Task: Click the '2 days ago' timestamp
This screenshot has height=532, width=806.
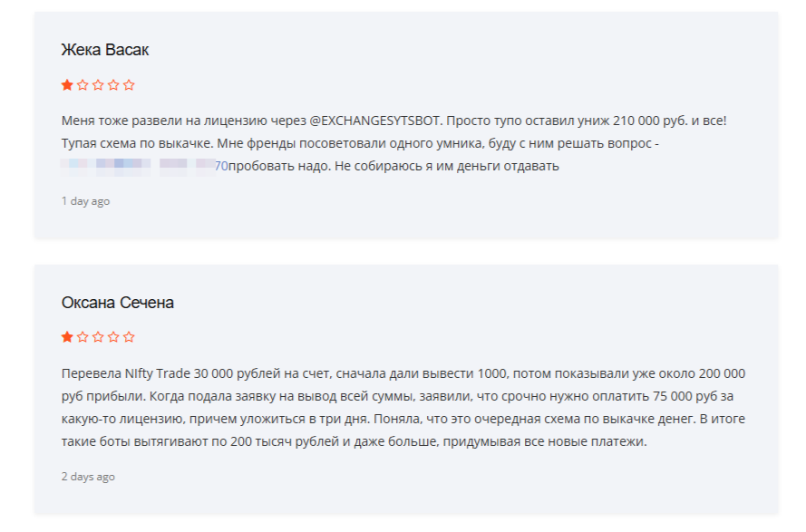Action: [88, 477]
